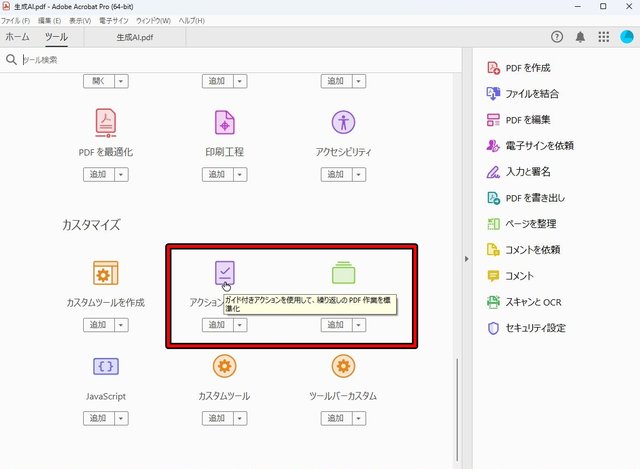This screenshot has width=640, height=469.
Task: Click the 電子サインを依頼 icon
Action: pyautogui.click(x=493, y=145)
